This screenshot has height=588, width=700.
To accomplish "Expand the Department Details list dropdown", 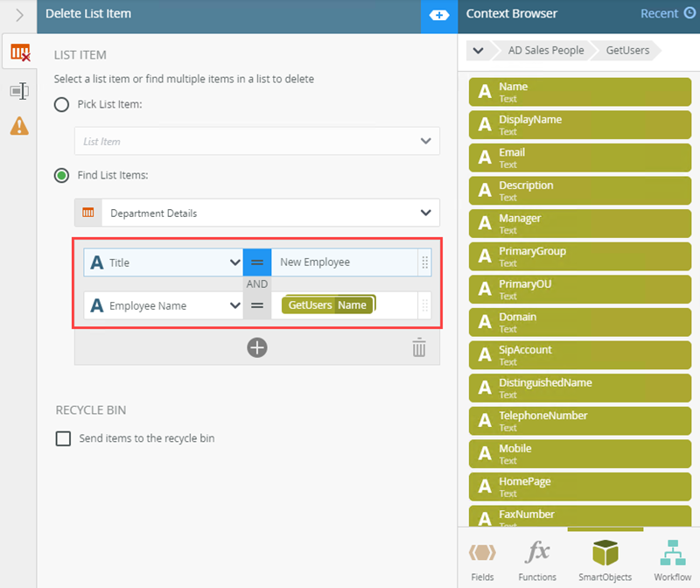I will [x=256, y=213].
